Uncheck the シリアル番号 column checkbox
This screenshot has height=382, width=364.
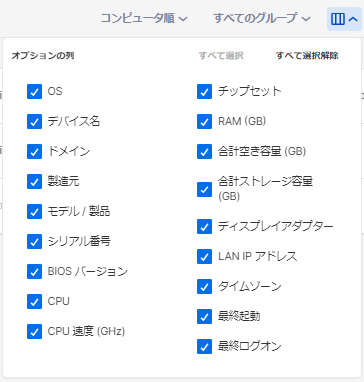[34, 241]
